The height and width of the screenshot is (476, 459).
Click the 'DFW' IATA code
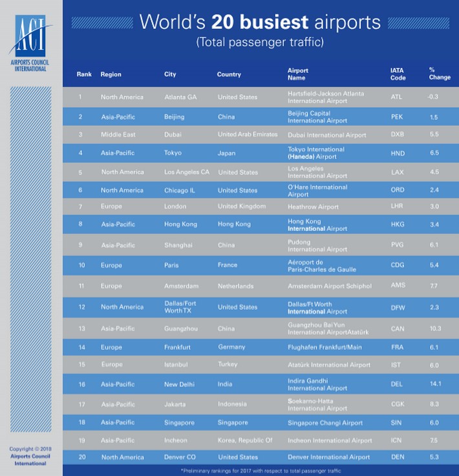398,307
